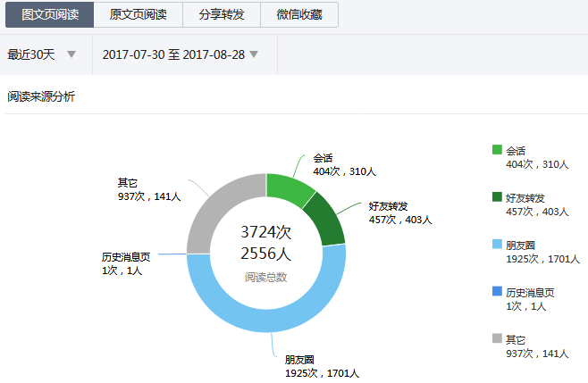The height and width of the screenshot is (383, 588).
Task: Click the 朋友圈 light blue legend swatch
Action: (x=497, y=244)
